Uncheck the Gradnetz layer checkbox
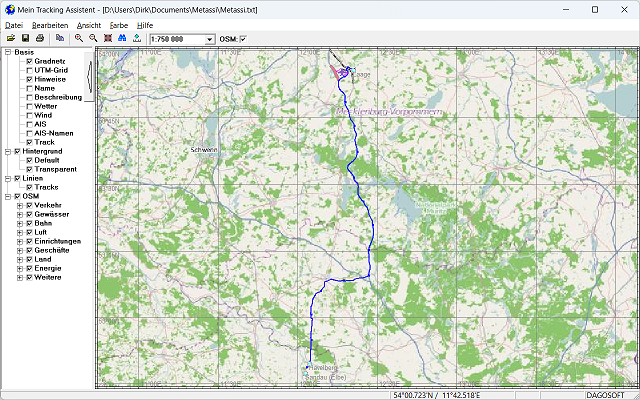 (x=30, y=61)
